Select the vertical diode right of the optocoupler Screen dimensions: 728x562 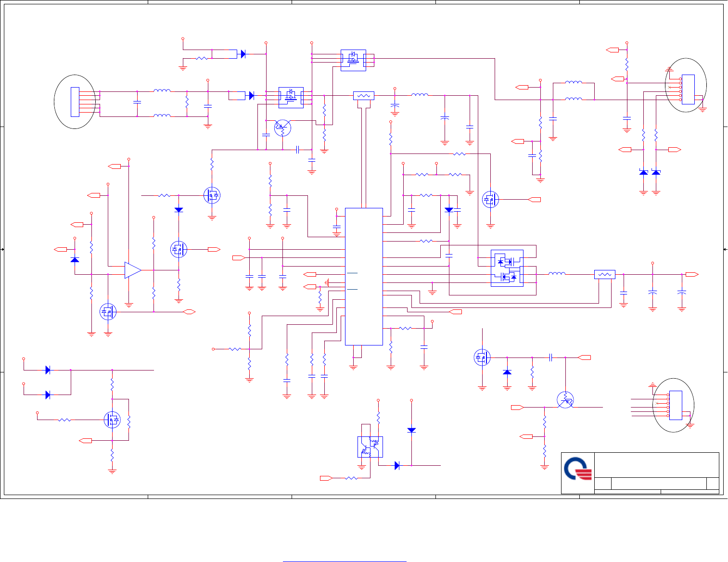point(411,430)
